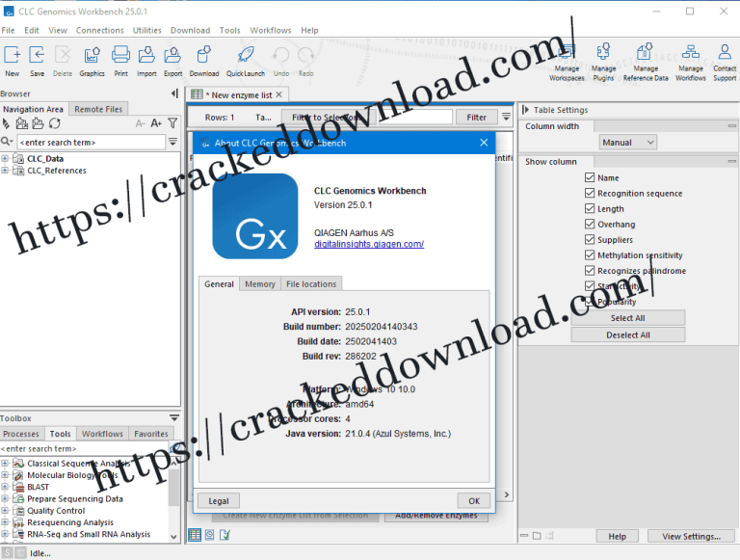Screen dimensions: 740x560
Task: Open the Toolbox panel options menu
Action: 174,418
